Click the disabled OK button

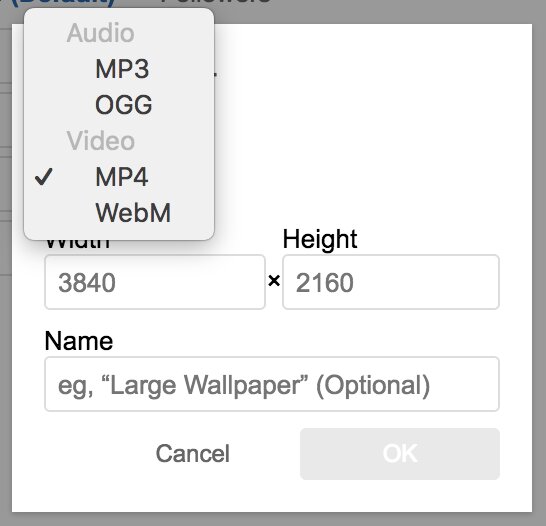tap(400, 454)
